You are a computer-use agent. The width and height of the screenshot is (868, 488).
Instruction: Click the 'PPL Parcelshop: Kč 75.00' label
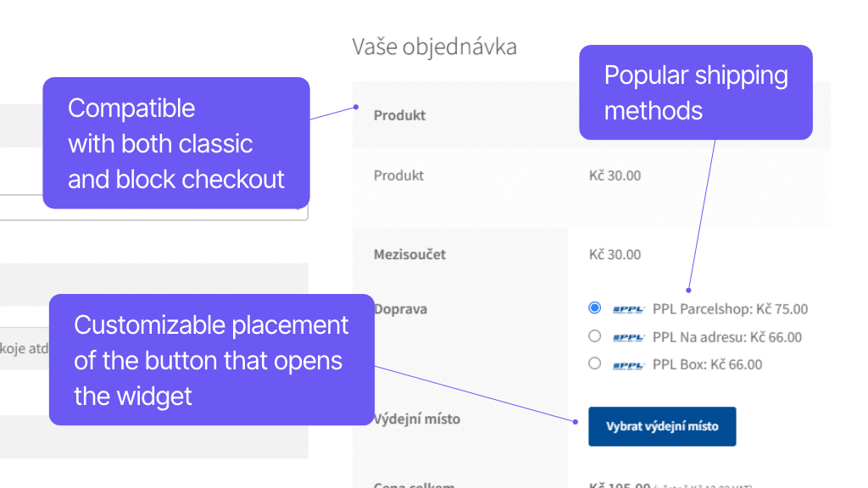tap(730, 308)
